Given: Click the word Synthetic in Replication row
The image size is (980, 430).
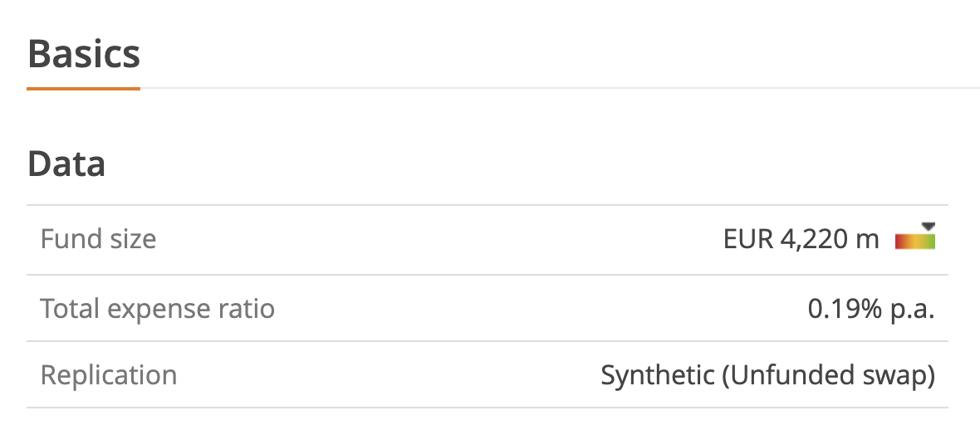Looking at the screenshot, I should click(657, 375).
